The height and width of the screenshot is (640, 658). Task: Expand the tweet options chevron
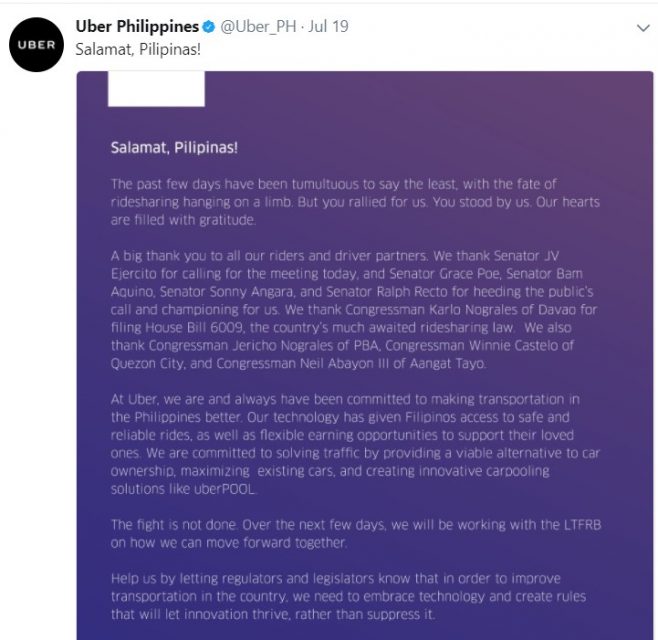(643, 28)
